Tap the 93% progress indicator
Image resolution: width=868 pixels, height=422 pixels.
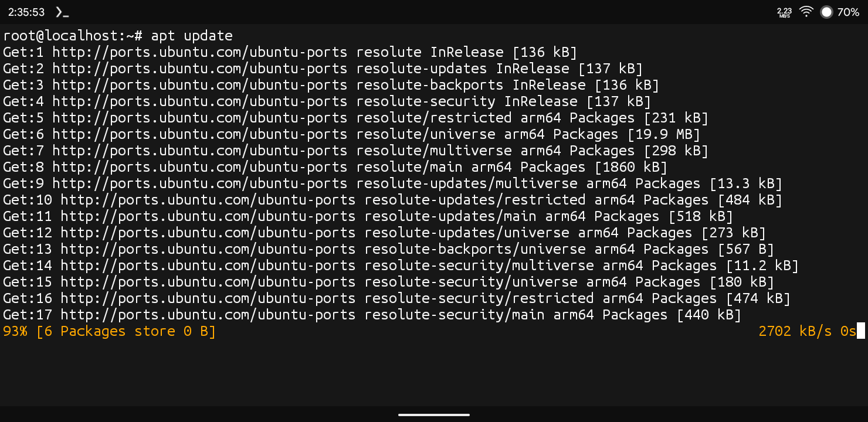pyautogui.click(x=15, y=331)
